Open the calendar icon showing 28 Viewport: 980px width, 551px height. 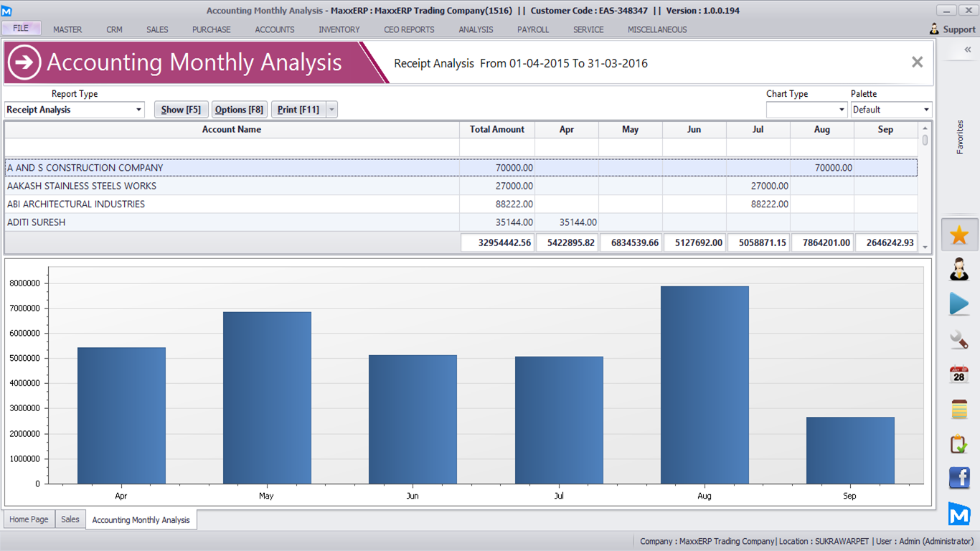[959, 374]
